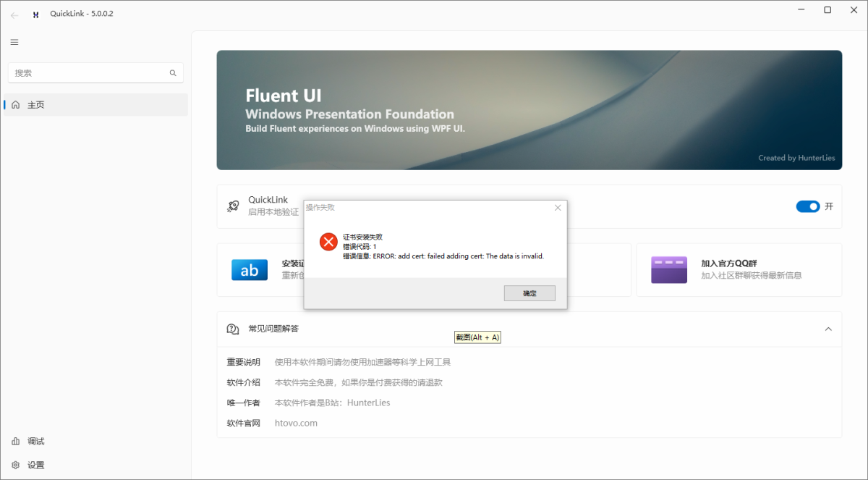Click the back arrow in title bar

14,14
